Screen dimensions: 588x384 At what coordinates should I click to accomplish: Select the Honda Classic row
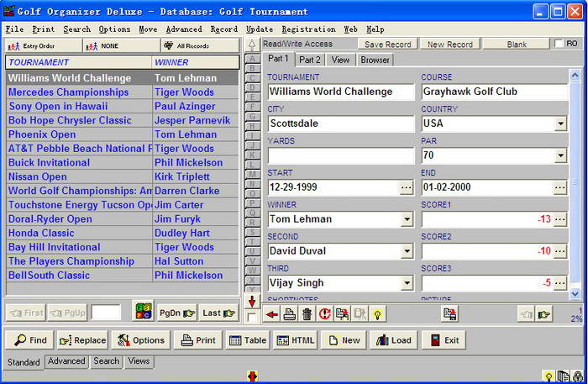[123, 234]
